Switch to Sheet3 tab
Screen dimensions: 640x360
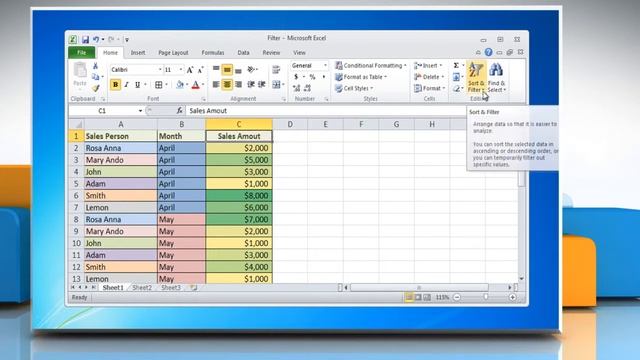(171, 288)
